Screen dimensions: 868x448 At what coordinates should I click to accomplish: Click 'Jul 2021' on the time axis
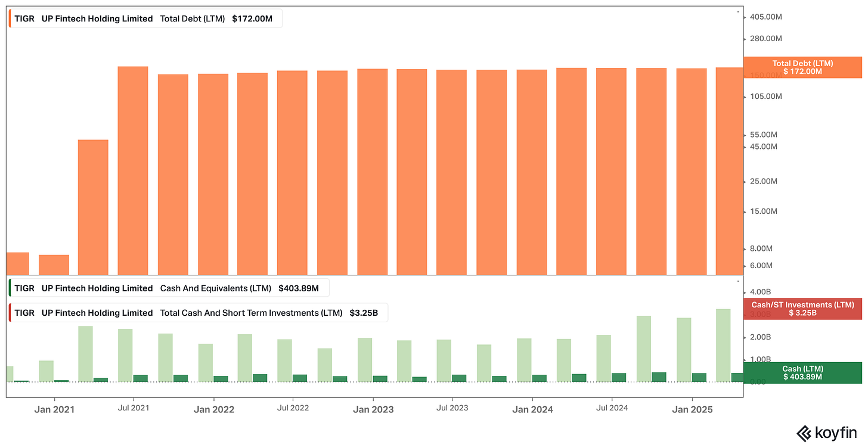134,408
